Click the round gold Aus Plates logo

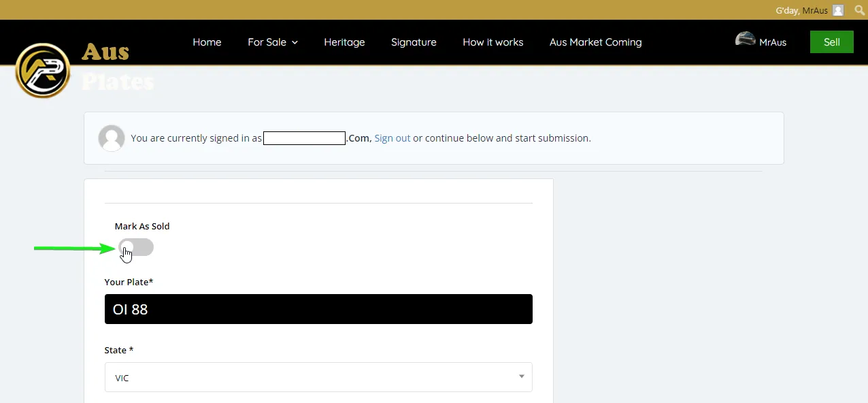click(x=43, y=71)
